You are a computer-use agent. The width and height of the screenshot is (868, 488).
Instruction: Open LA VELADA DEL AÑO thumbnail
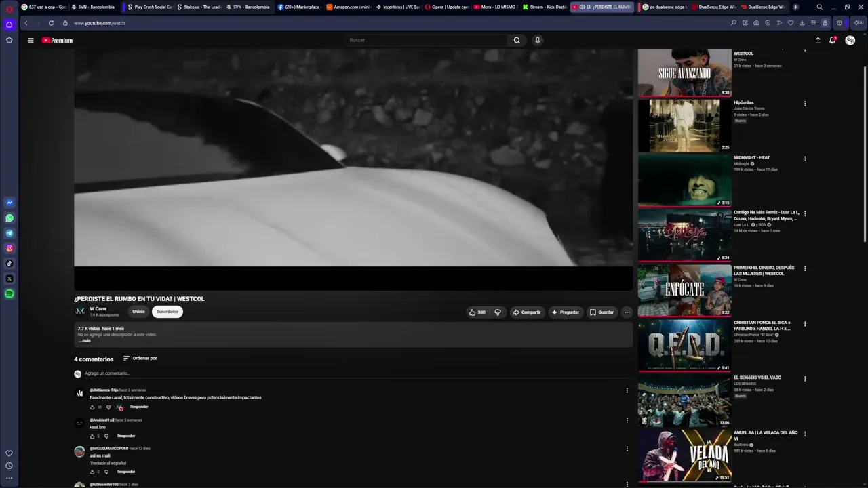684,455
